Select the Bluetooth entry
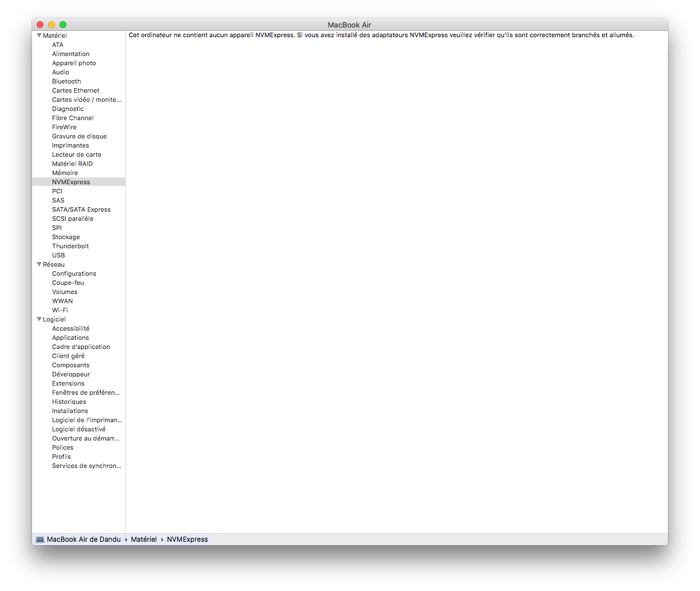Image resolution: width=700 pixels, height=591 pixels. point(66,81)
